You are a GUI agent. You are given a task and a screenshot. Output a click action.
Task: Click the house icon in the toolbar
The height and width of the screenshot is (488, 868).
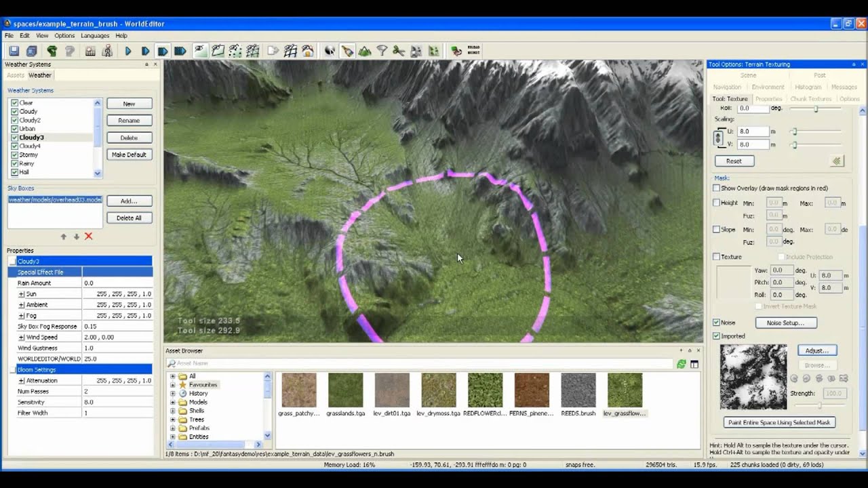pyautogui.click(x=308, y=51)
